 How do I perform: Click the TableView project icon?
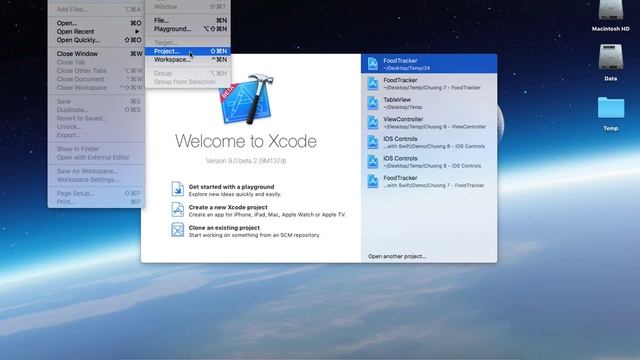click(373, 103)
